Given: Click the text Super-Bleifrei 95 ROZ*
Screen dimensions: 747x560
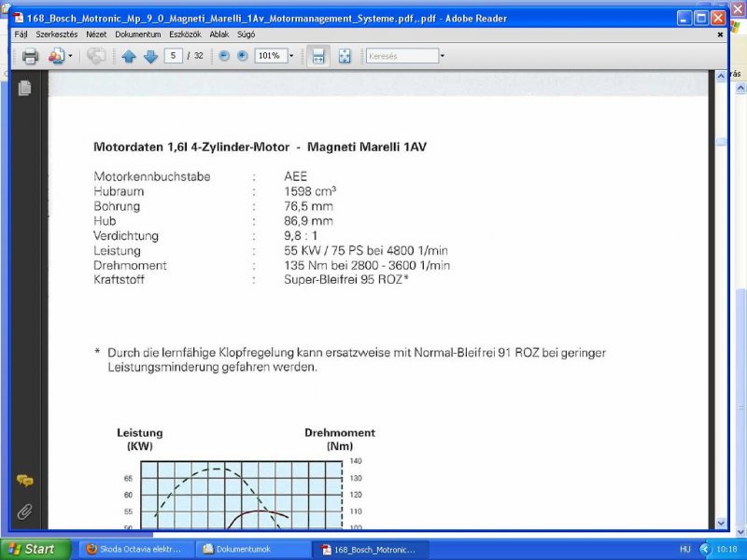Looking at the screenshot, I should [x=346, y=279].
